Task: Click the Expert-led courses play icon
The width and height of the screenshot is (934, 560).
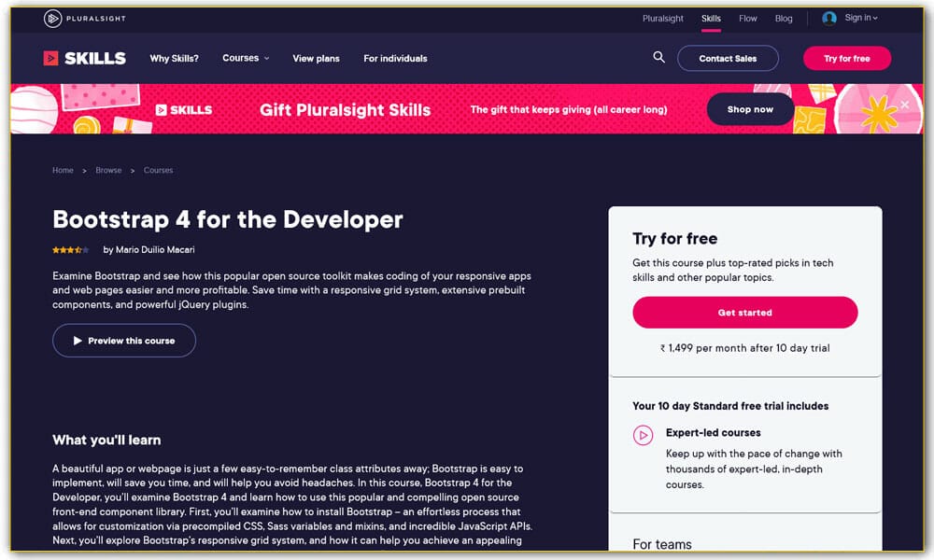Action: (x=643, y=435)
